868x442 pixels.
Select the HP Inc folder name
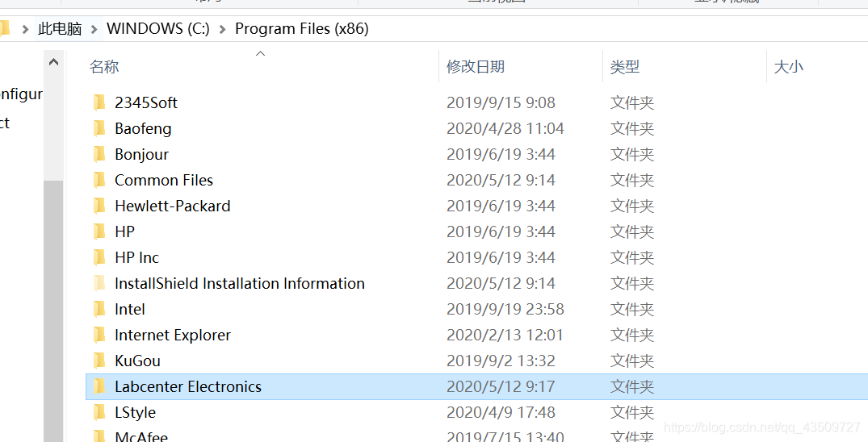[136, 257]
